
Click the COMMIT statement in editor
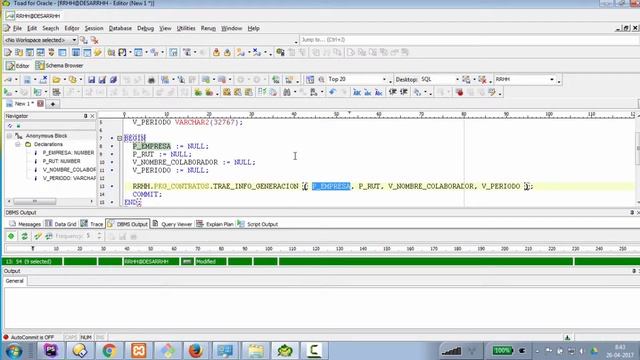[x=147, y=194]
